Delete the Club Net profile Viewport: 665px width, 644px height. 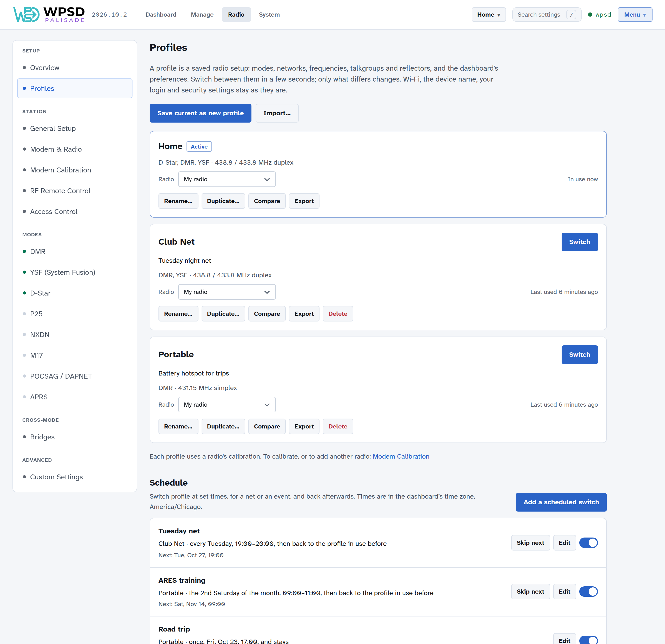(338, 314)
